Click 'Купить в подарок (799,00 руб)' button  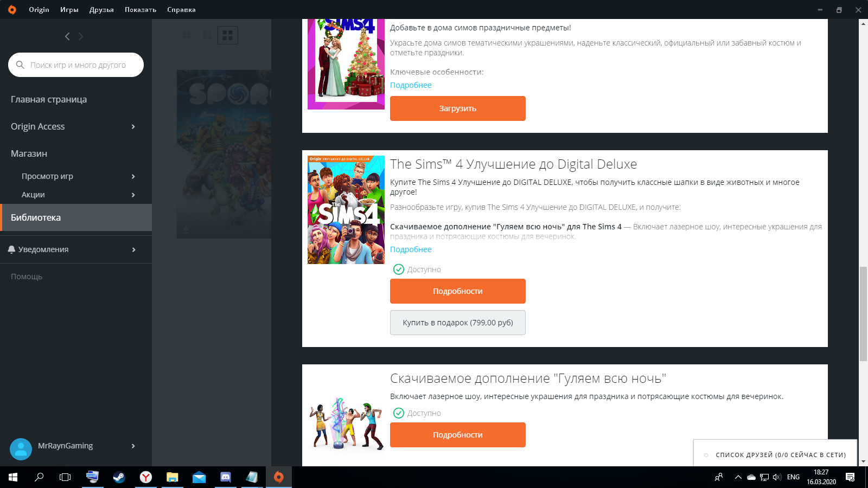pos(458,323)
